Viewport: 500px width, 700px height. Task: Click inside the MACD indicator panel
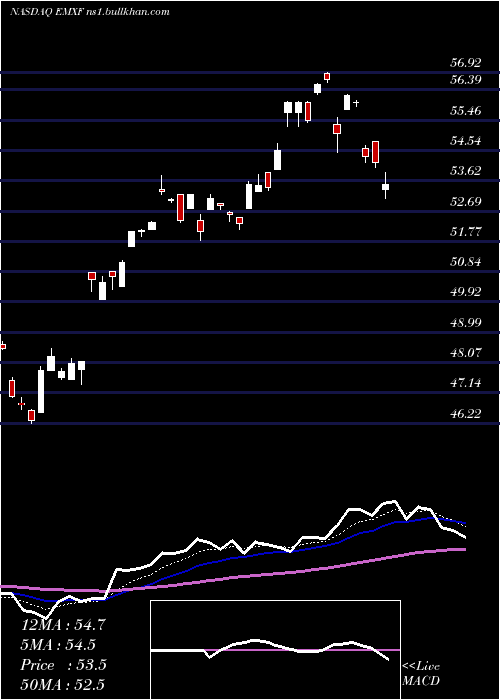pyautogui.click(x=275, y=650)
